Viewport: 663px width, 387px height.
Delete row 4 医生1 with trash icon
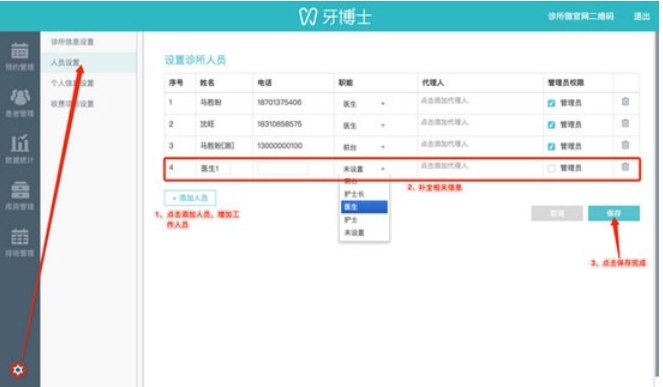coord(625,167)
